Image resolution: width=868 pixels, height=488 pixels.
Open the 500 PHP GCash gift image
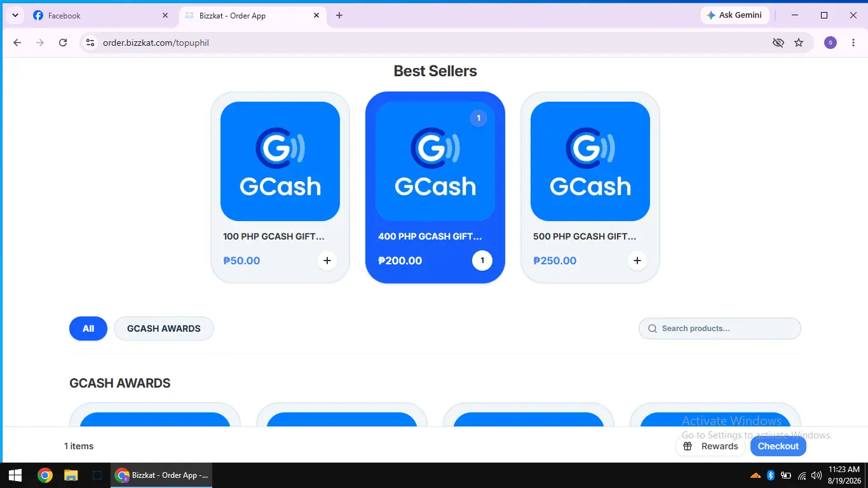(x=590, y=161)
